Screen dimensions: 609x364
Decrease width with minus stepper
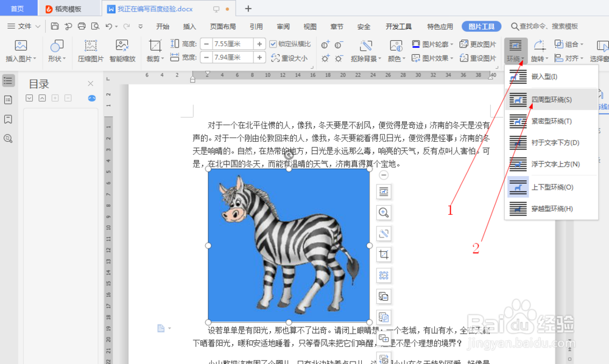[x=206, y=57]
